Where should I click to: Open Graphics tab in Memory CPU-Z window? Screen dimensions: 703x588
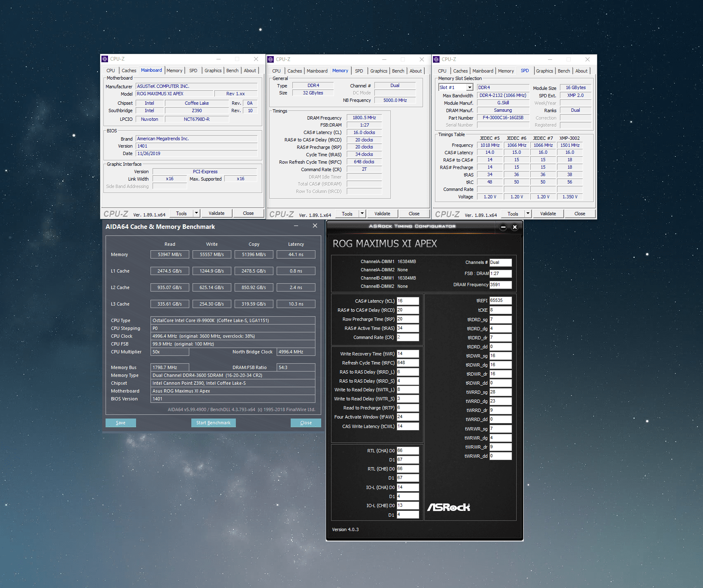coord(379,71)
